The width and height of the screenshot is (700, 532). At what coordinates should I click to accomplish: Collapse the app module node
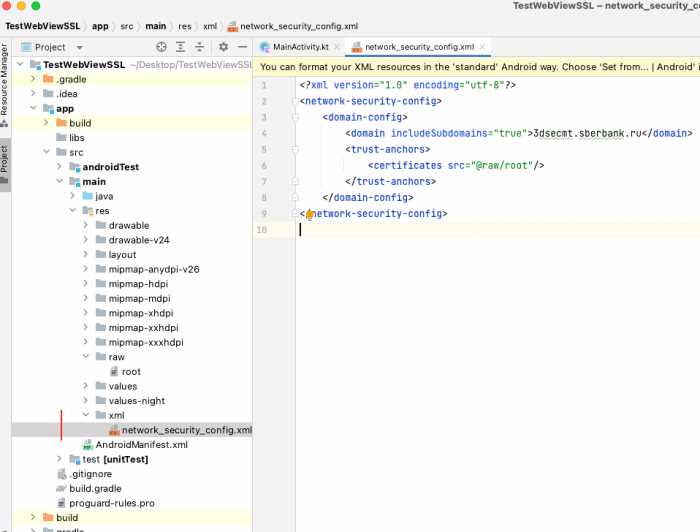33,108
